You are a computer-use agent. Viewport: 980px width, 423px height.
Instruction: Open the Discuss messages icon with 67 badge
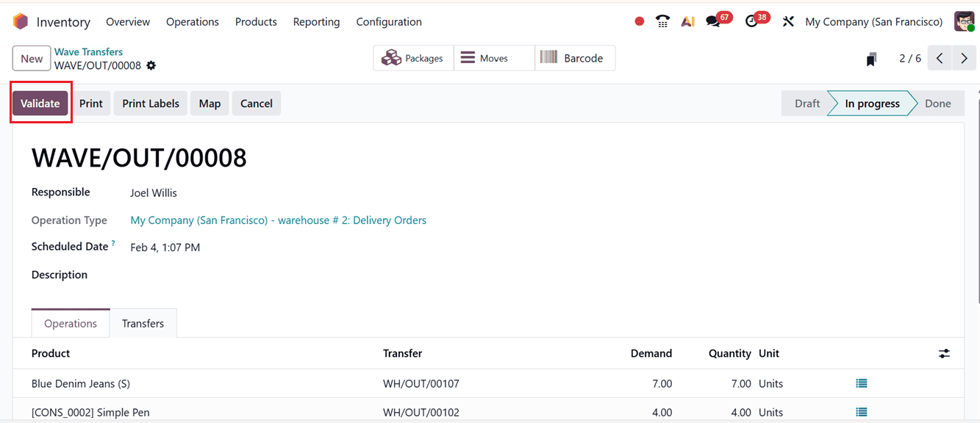click(x=713, y=21)
